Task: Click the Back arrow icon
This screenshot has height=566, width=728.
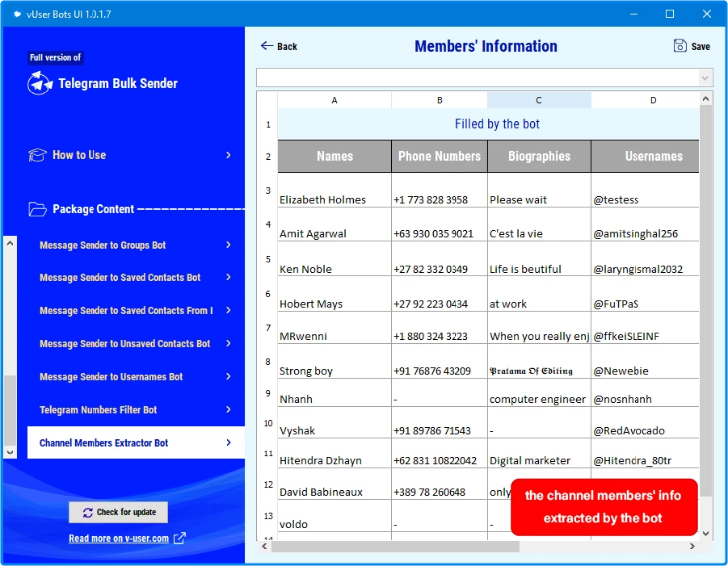Action: click(x=267, y=45)
